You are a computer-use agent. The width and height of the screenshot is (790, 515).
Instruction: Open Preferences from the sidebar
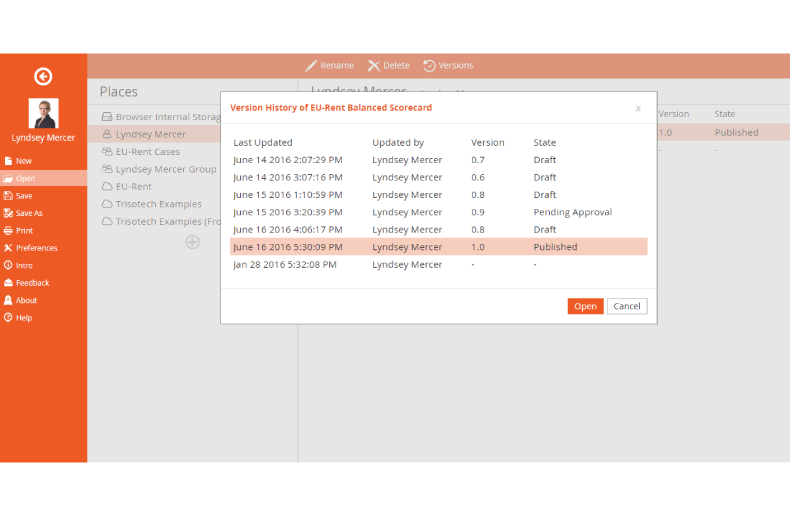click(x=36, y=248)
